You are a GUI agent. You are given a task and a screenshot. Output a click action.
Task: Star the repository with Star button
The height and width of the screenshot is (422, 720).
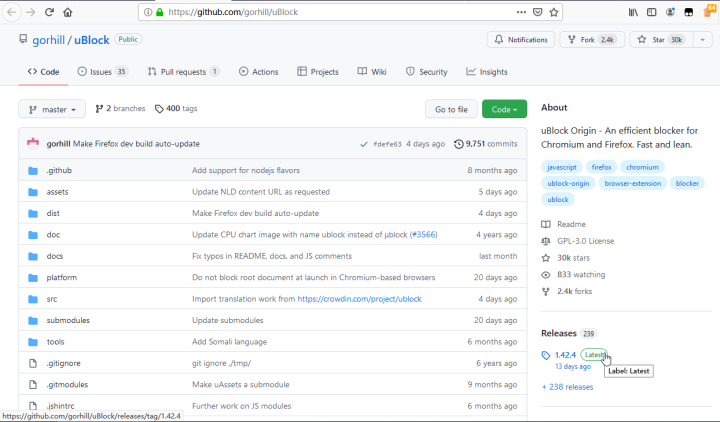(x=662, y=40)
